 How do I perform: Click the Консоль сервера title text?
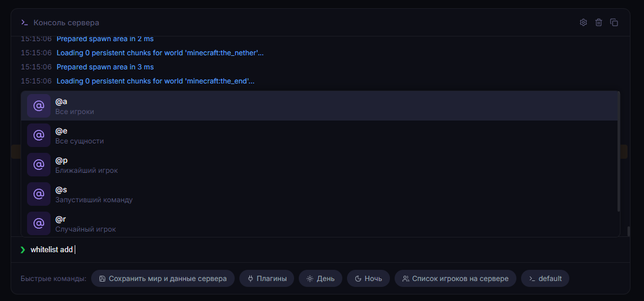click(x=66, y=22)
